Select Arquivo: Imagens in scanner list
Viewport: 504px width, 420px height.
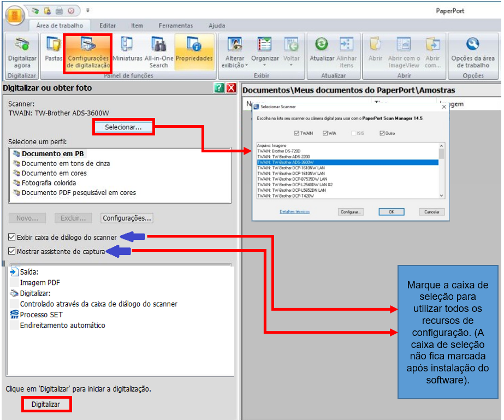pos(347,145)
